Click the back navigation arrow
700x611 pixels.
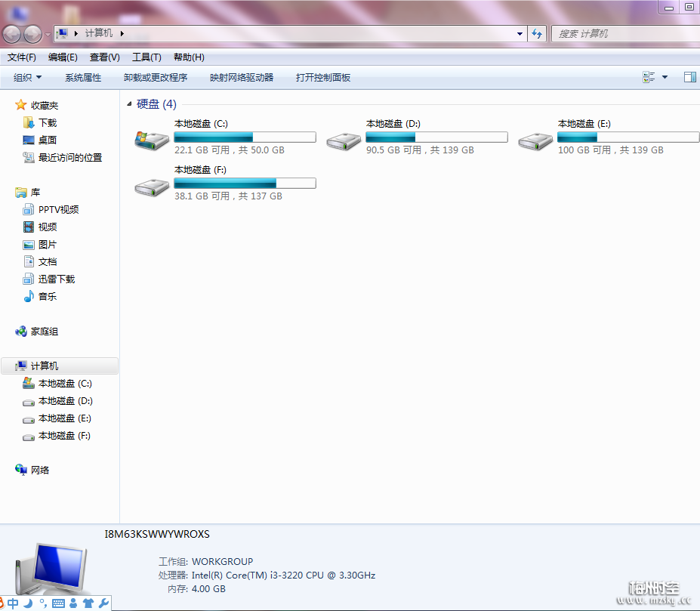coord(12,34)
